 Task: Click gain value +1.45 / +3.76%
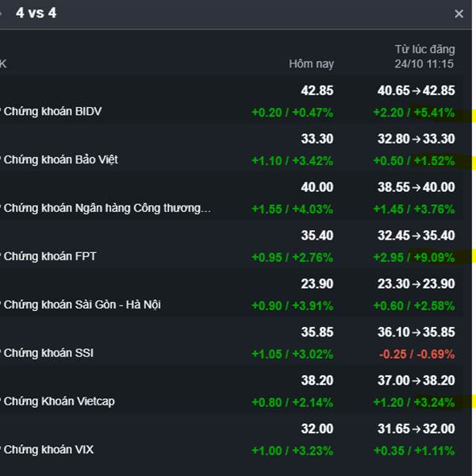[414, 209]
